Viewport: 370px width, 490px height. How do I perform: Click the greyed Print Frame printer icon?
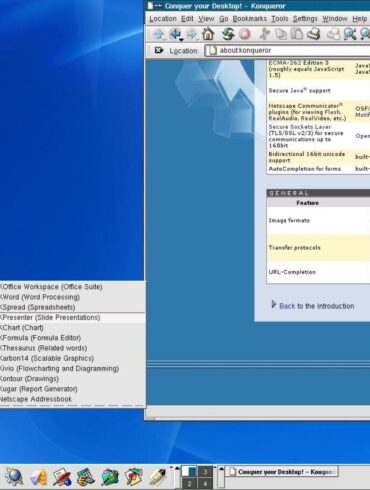(x=334, y=34)
